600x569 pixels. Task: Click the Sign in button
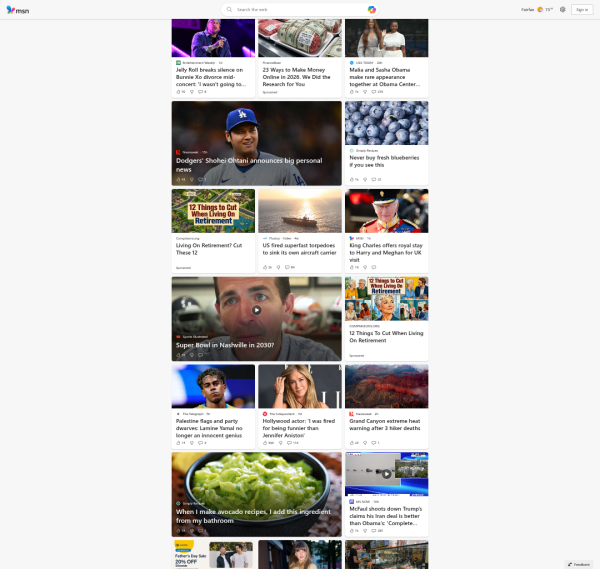(582, 10)
